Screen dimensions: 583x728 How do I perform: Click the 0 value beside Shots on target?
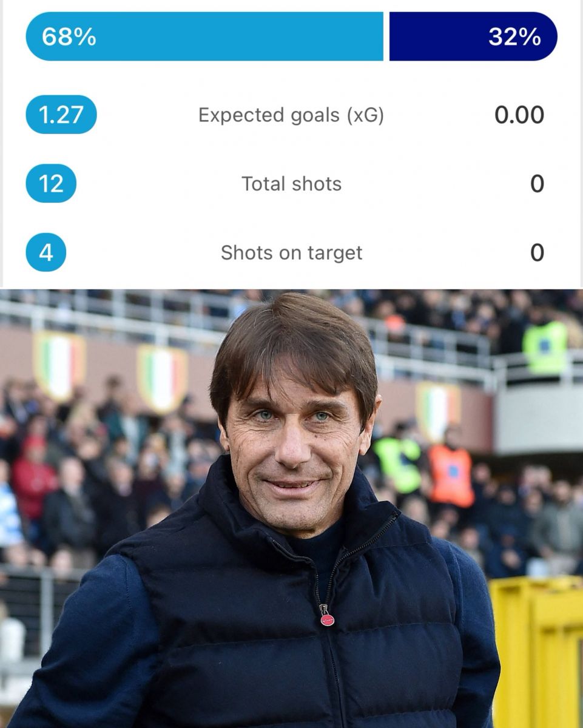537,252
